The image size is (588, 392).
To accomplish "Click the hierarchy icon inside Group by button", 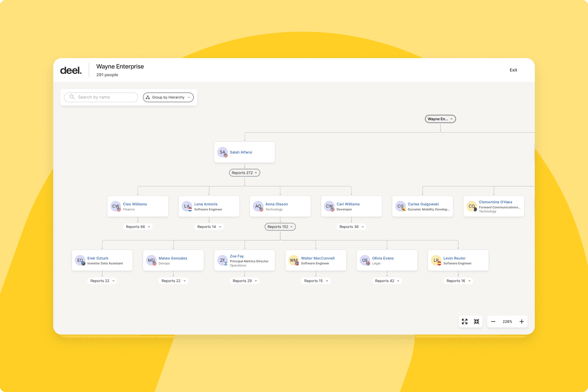I will point(148,97).
